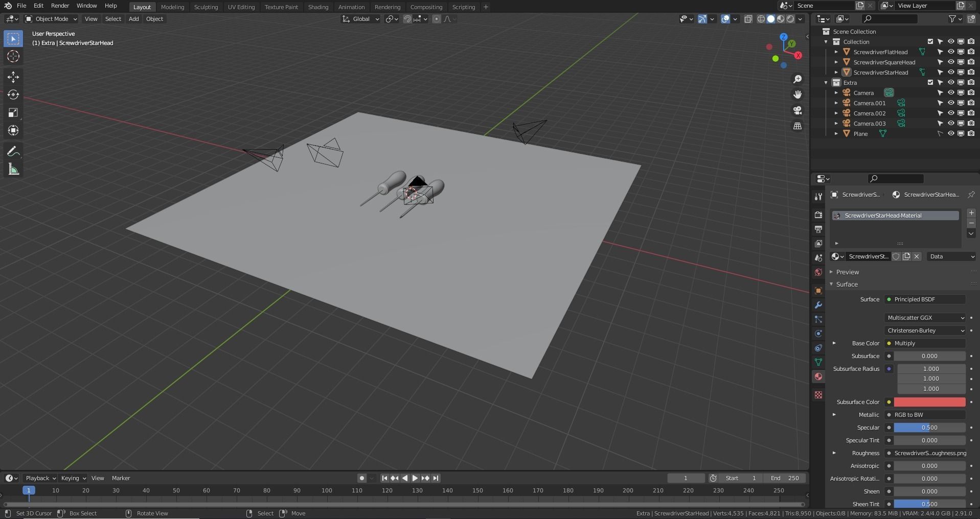Click the zoom magnifier viewport icon
The height and width of the screenshot is (519, 980).
[x=797, y=79]
